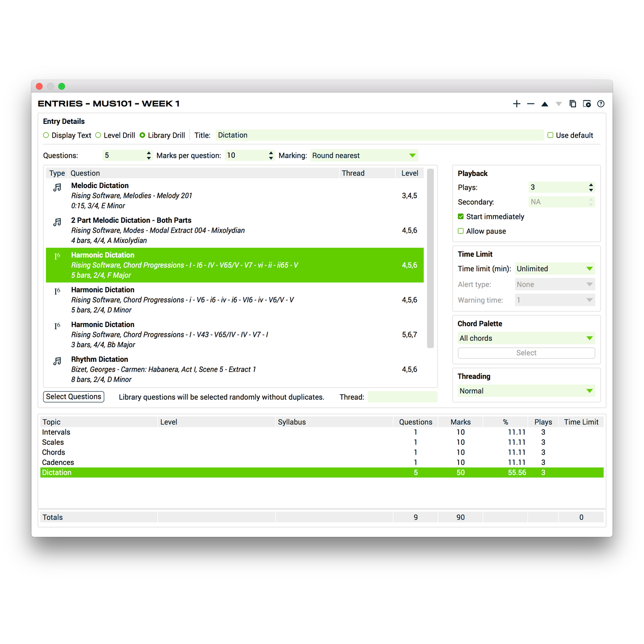Duplicate the current entry
The width and height of the screenshot is (644, 644).
pyautogui.click(x=573, y=103)
